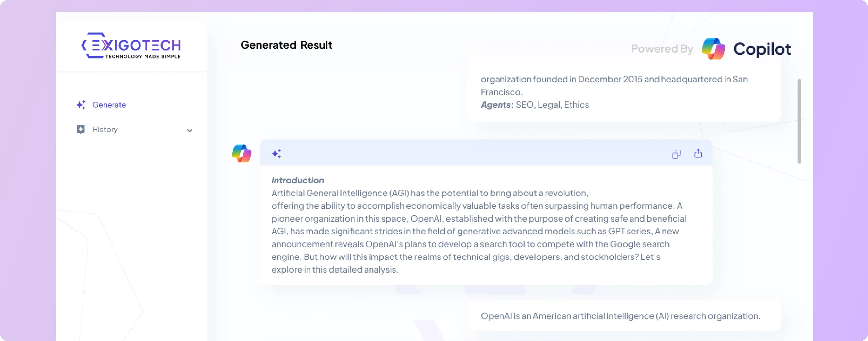Share the generated result using export arrow

click(698, 153)
